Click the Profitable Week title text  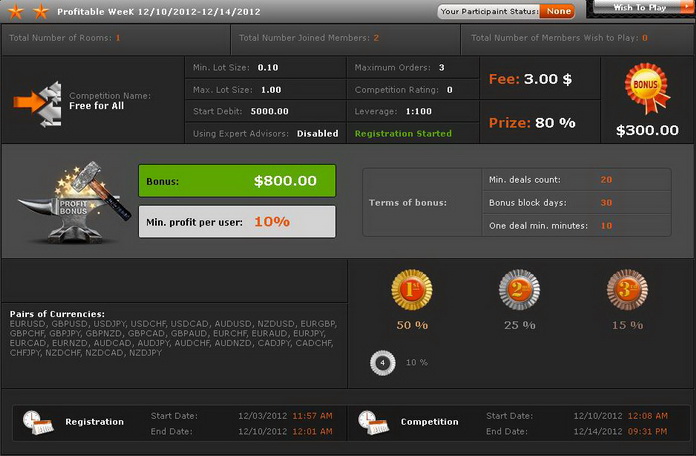(158, 12)
